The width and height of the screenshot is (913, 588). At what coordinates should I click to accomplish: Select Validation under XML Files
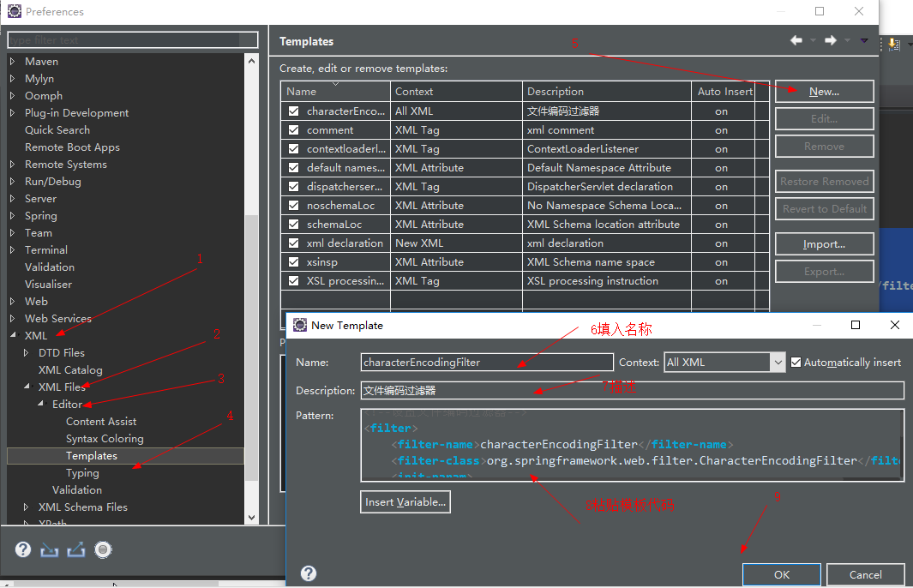coord(77,489)
